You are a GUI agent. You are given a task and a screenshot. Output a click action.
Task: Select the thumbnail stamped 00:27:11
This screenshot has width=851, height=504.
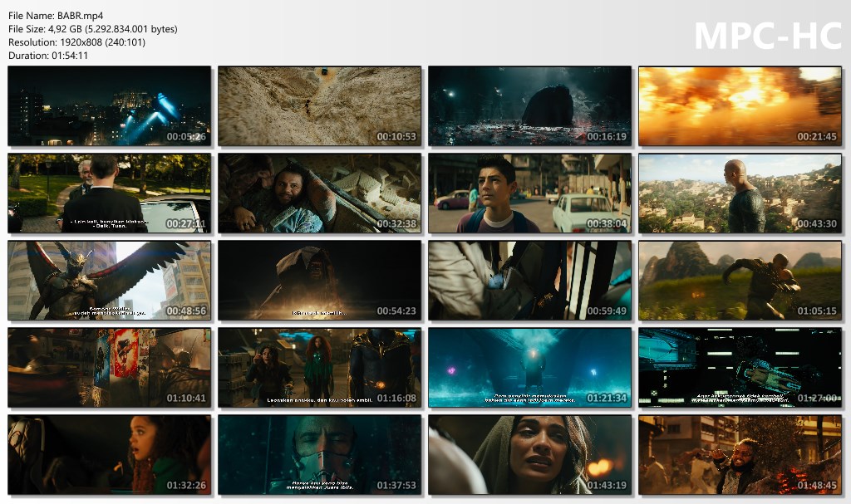point(109,193)
